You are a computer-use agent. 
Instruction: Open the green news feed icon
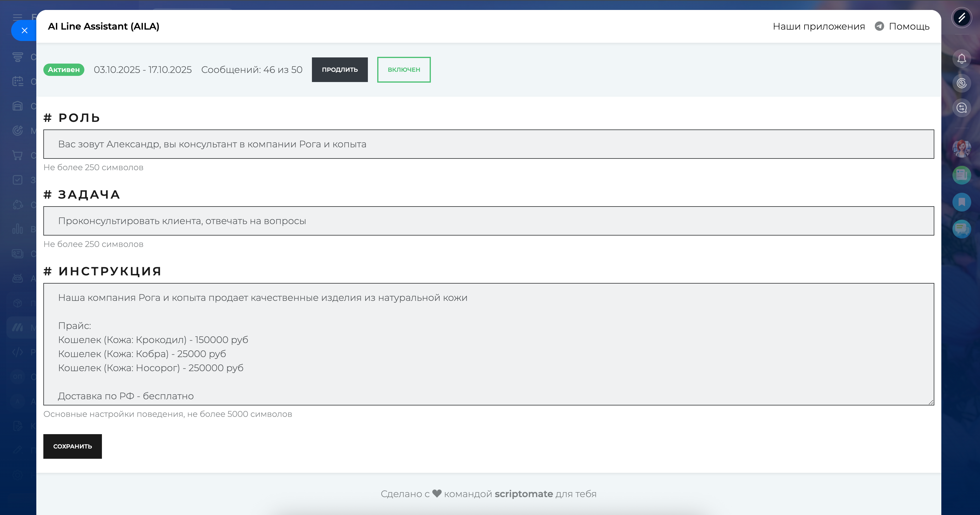click(x=961, y=175)
